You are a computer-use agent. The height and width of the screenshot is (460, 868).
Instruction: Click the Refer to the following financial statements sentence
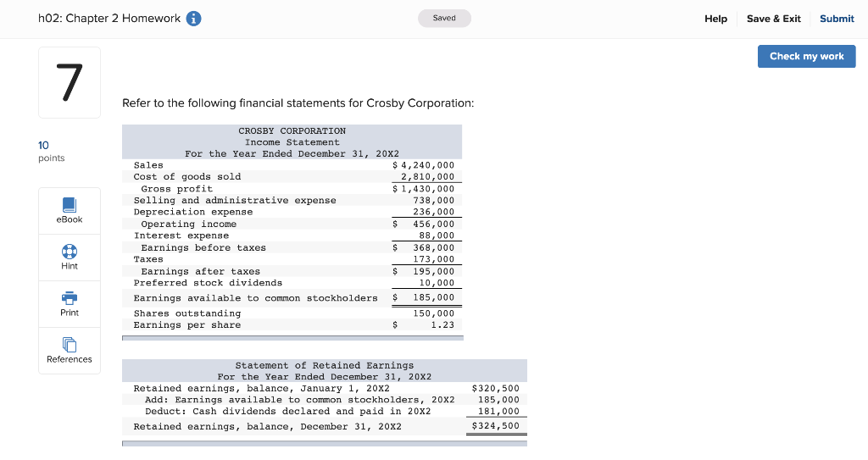pos(298,103)
